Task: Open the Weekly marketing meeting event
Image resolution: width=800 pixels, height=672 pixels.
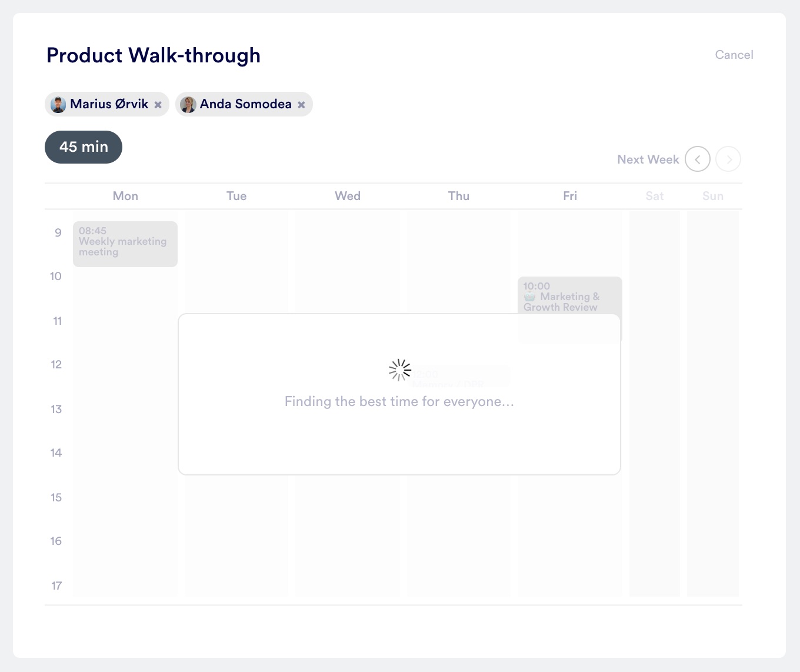Action: click(125, 244)
